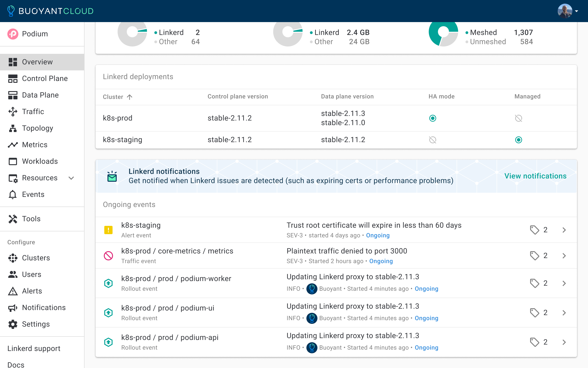Click the Buoyant Cloud balloon logo icon
This screenshot has width=588, height=368.
click(11, 11)
